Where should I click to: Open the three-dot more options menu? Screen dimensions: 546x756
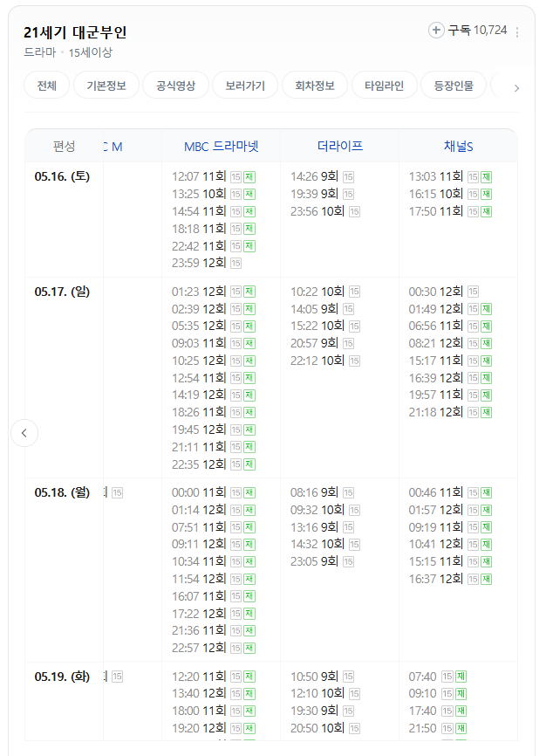(x=517, y=32)
